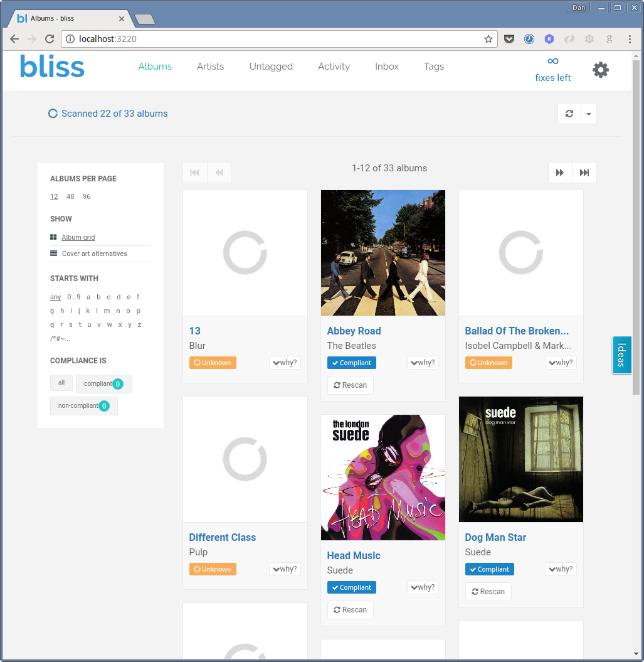644x662 pixels.
Task: Click the blue clock extension icon
Action: pyautogui.click(x=529, y=40)
